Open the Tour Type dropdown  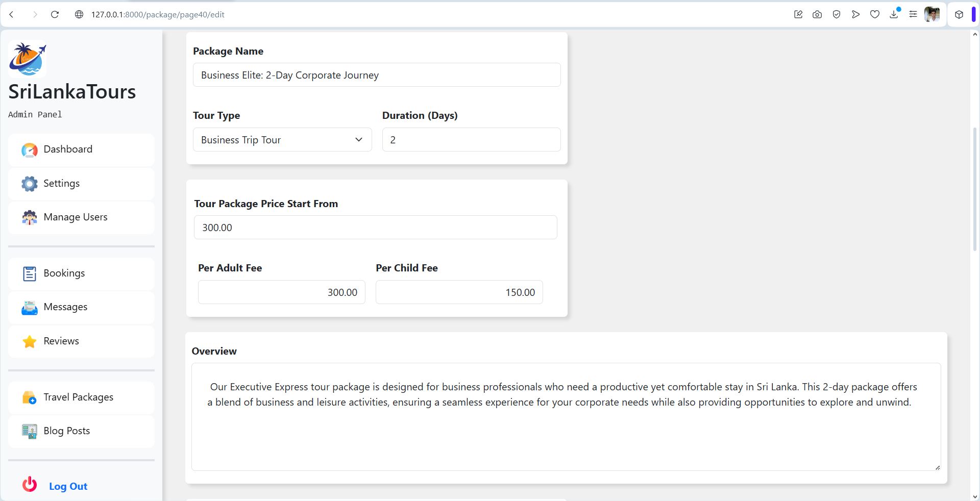tap(282, 140)
